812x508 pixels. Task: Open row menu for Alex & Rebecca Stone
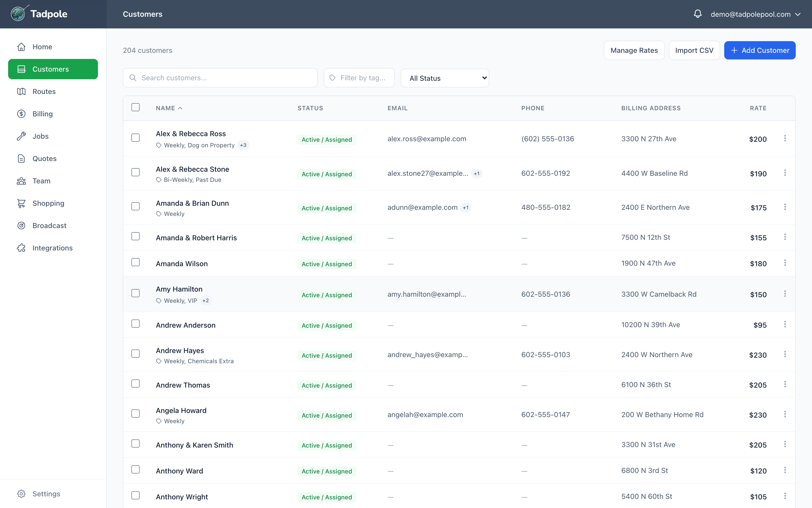785,173
